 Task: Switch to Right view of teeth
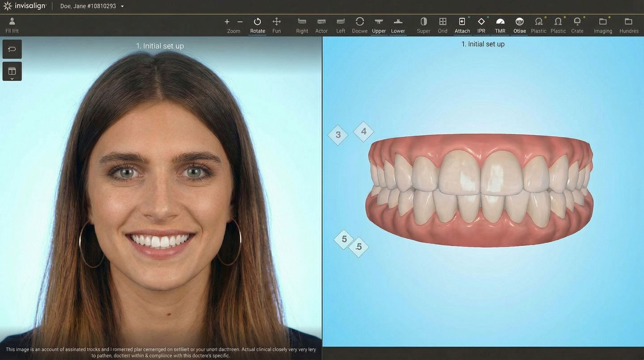pyautogui.click(x=302, y=22)
